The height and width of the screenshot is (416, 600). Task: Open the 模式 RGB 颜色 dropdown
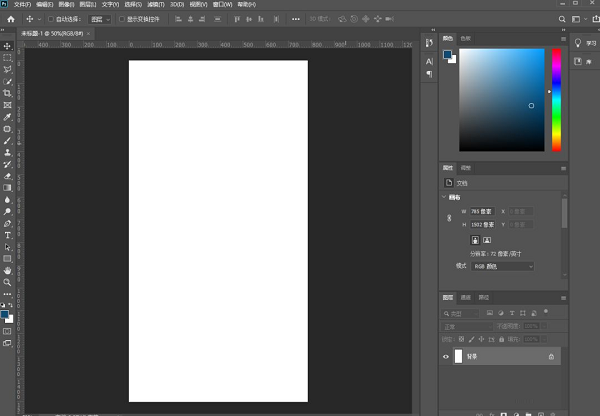[502, 266]
